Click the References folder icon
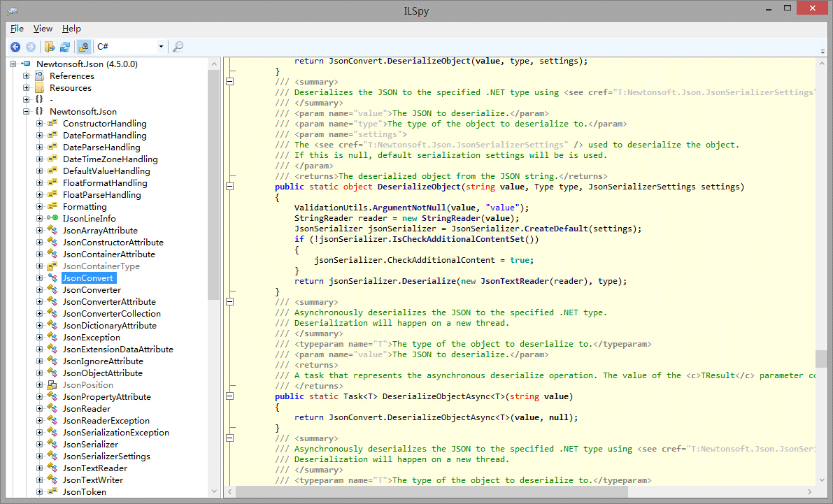This screenshot has width=833, height=504. point(39,76)
